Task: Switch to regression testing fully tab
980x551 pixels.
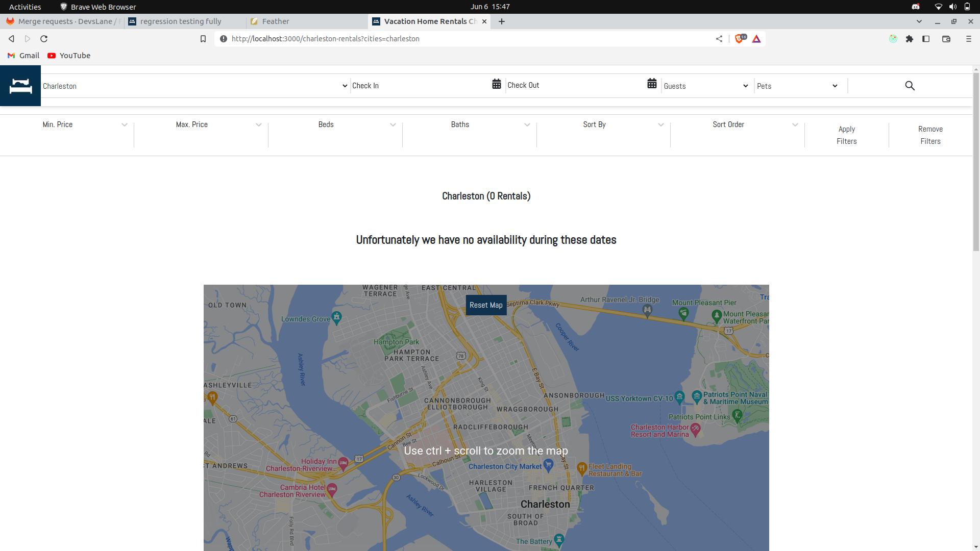Action: 181,21
